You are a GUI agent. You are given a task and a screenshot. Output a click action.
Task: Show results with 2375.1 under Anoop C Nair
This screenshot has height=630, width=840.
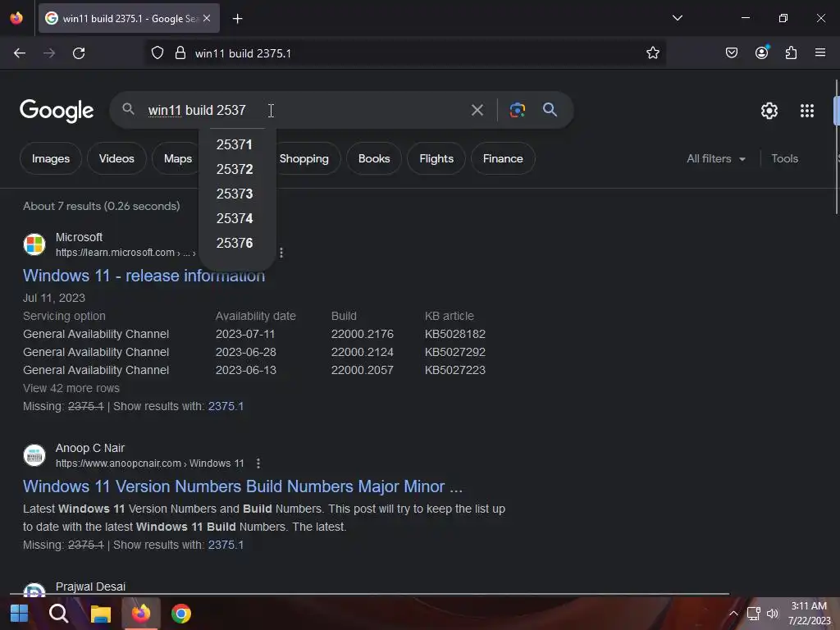(x=226, y=545)
